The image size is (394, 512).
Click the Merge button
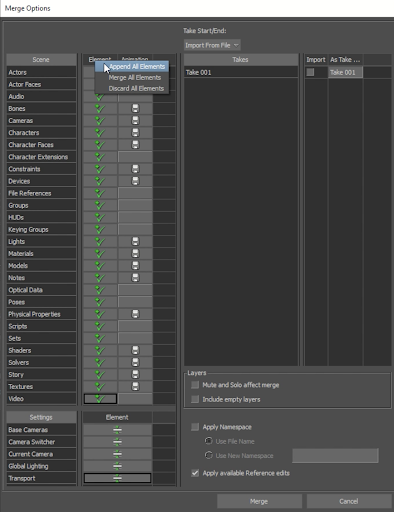(x=259, y=501)
